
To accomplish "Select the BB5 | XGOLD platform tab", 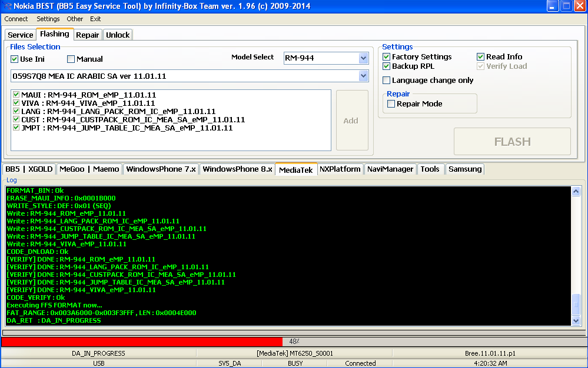I will 29,169.
